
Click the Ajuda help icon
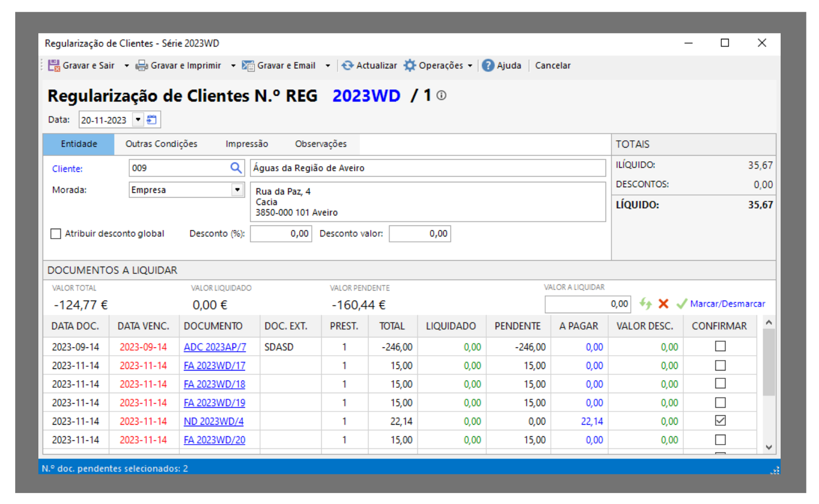[x=488, y=66]
